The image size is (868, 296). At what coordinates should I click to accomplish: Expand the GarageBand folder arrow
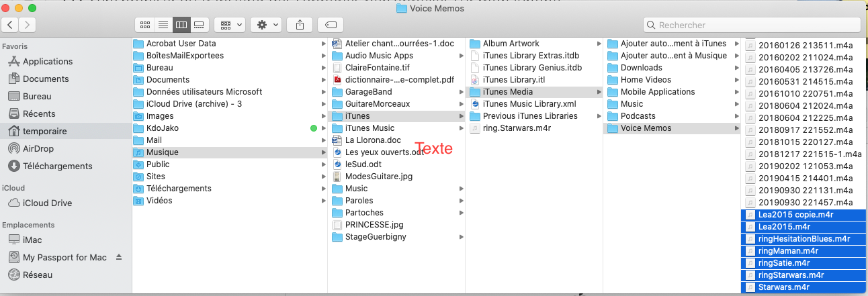pyautogui.click(x=460, y=92)
